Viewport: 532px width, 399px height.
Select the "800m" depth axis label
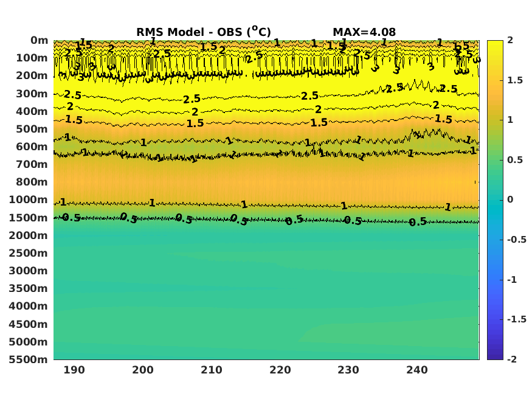tap(32, 181)
